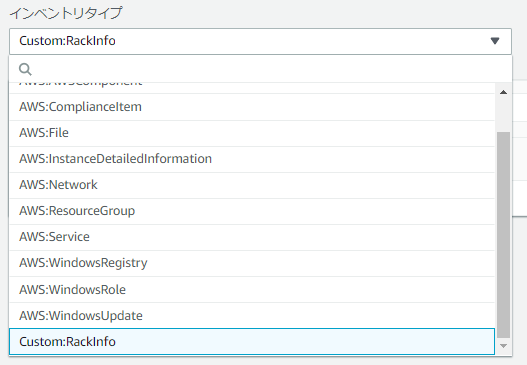Click the search field in the dropdown

[x=260, y=69]
